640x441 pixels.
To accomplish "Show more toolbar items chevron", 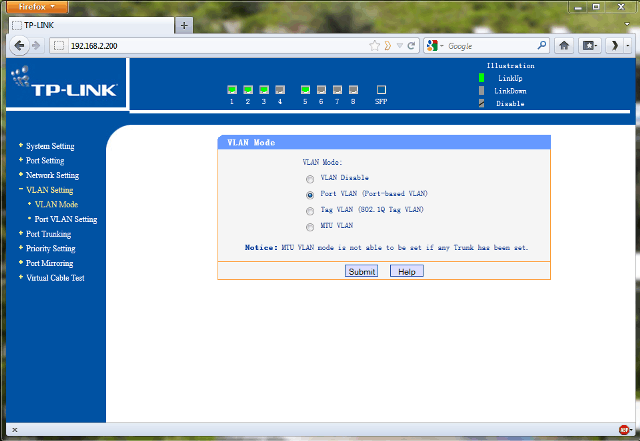I will [615, 45].
